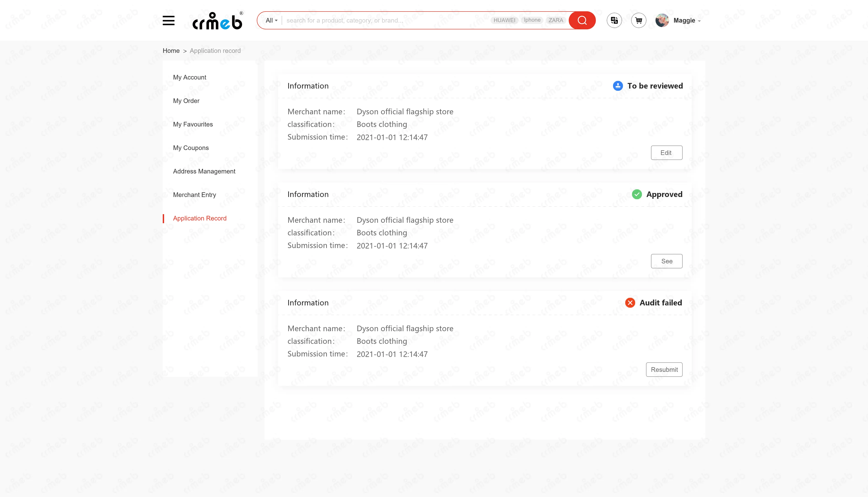
Task: Open Address Management in sidebar
Action: coord(204,171)
